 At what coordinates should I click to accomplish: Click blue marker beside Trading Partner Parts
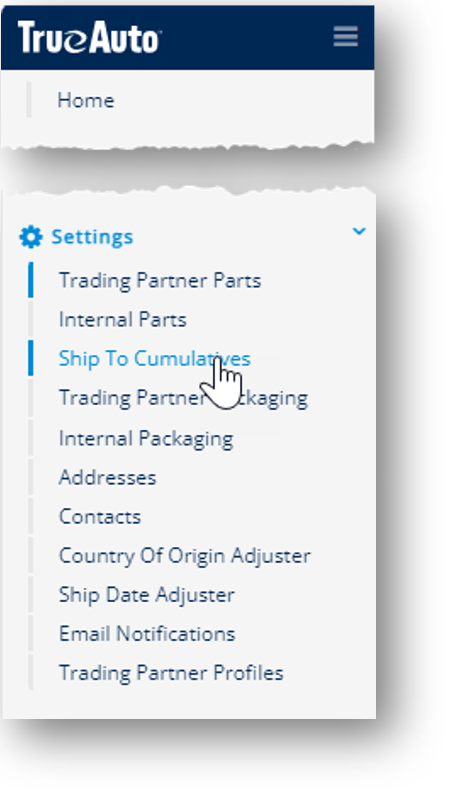click(31, 279)
